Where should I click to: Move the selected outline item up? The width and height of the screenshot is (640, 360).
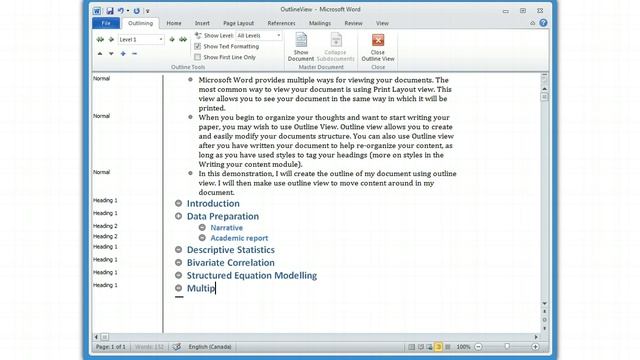(100, 53)
